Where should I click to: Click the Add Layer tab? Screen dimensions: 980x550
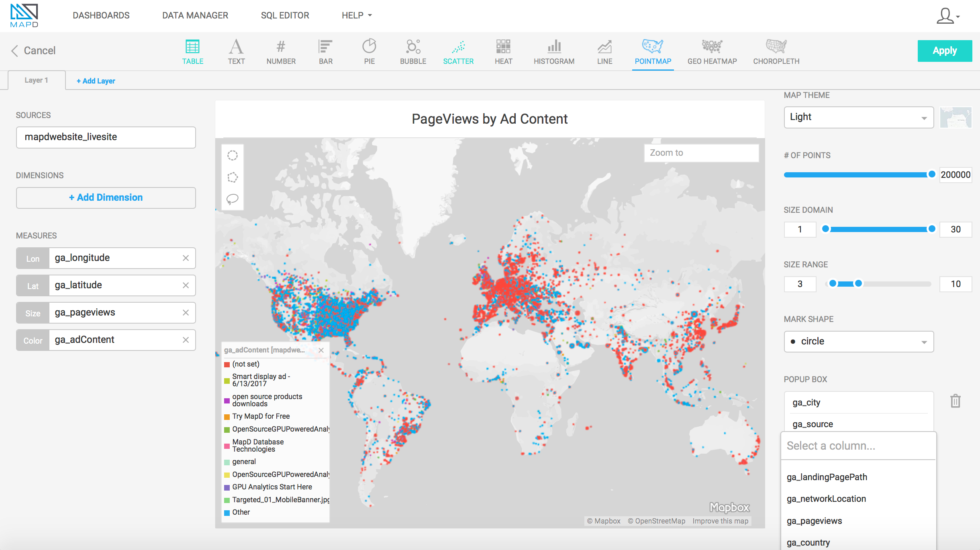96,81
